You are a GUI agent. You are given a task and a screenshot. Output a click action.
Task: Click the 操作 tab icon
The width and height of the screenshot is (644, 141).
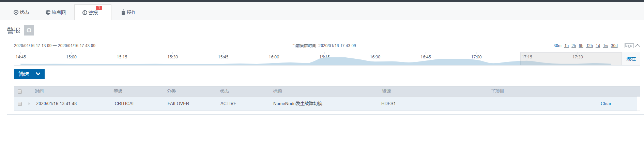coord(123,12)
